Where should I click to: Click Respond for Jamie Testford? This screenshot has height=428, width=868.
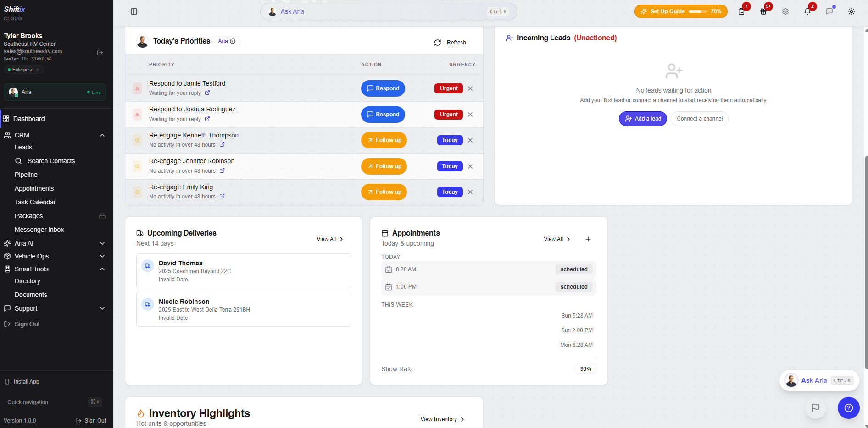click(383, 88)
